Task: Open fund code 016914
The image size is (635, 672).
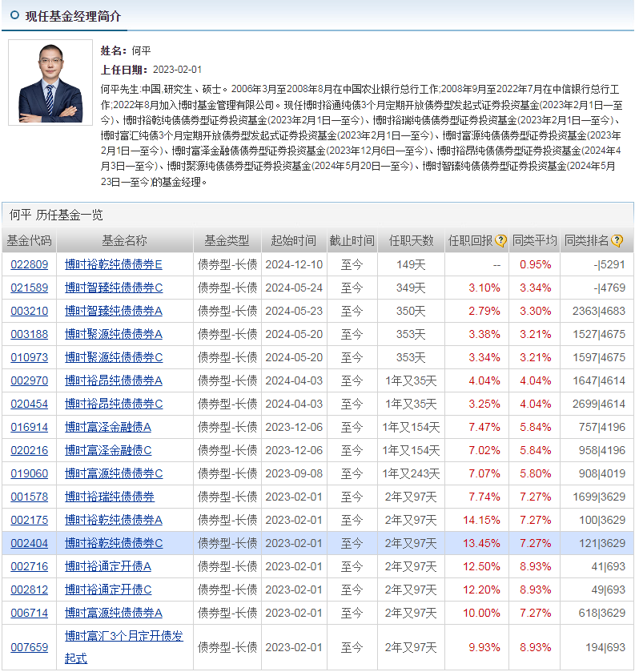Action: 29,427
